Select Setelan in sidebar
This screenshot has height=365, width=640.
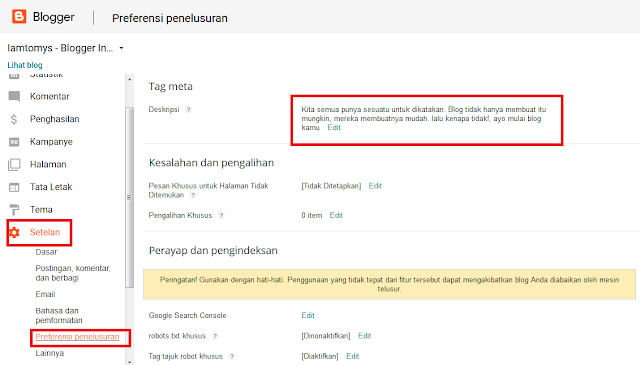(45, 232)
